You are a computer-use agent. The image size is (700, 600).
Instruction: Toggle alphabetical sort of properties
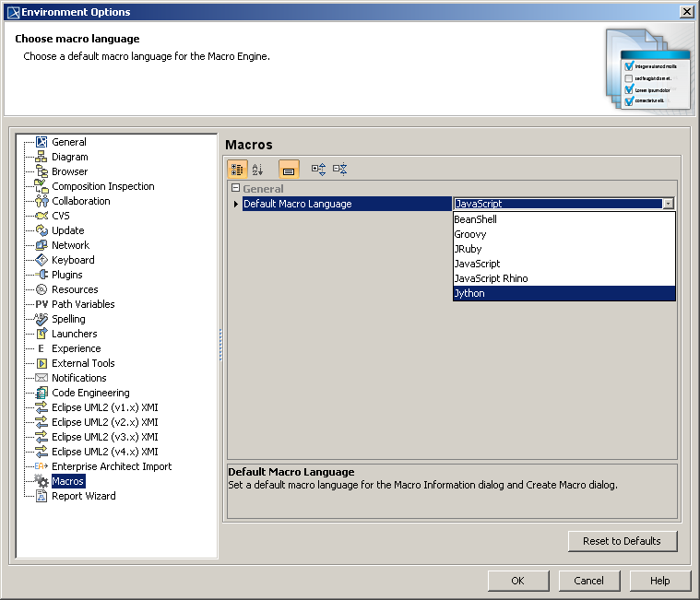258,170
